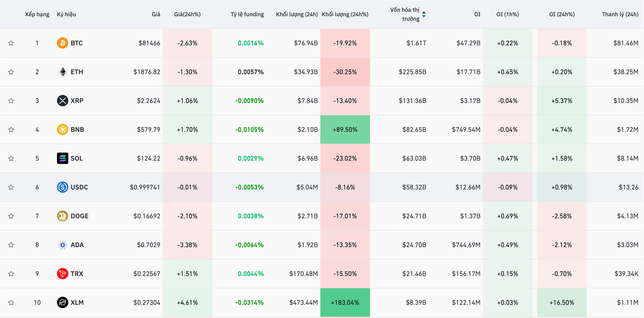
Task: Click the BNB coin icon
Action: (62, 129)
